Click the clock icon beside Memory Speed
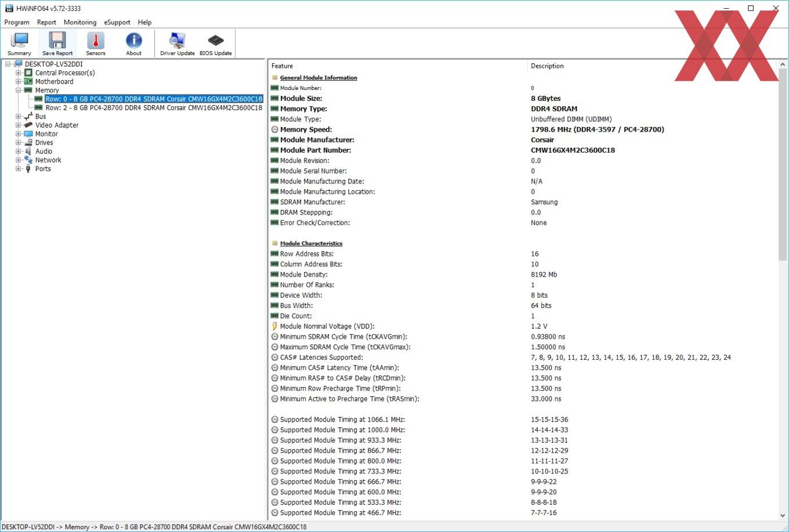Viewport: 789px width, 532px height. click(x=275, y=129)
